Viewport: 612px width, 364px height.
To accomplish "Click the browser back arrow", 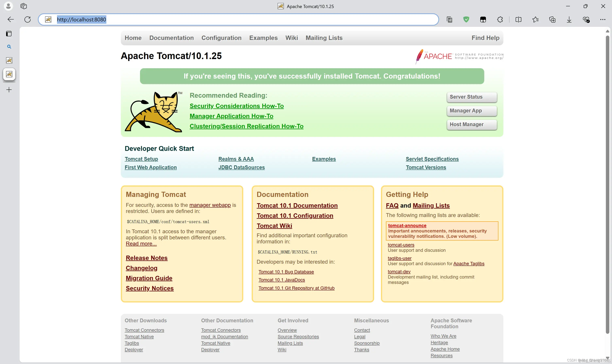I will click(x=11, y=19).
